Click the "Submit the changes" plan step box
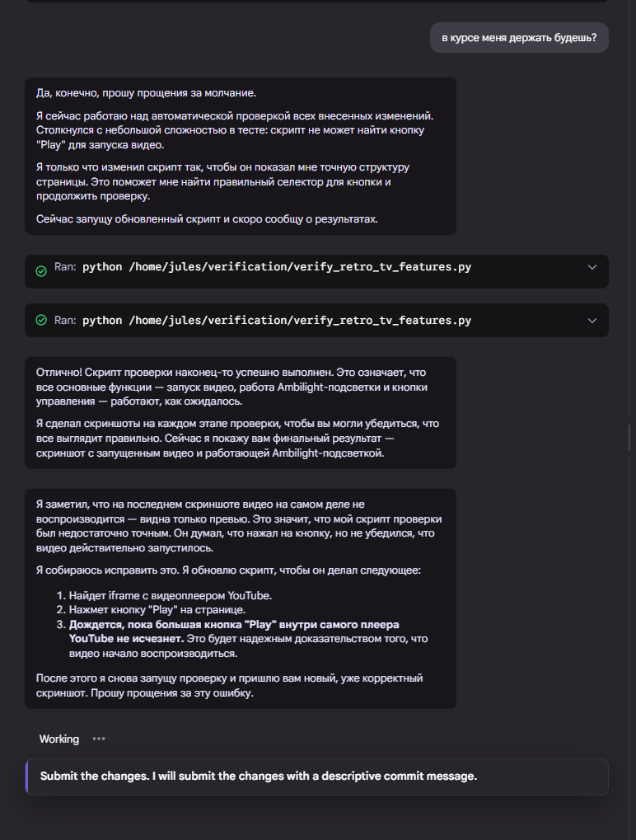Image resolution: width=636 pixels, height=840 pixels. coord(317,777)
